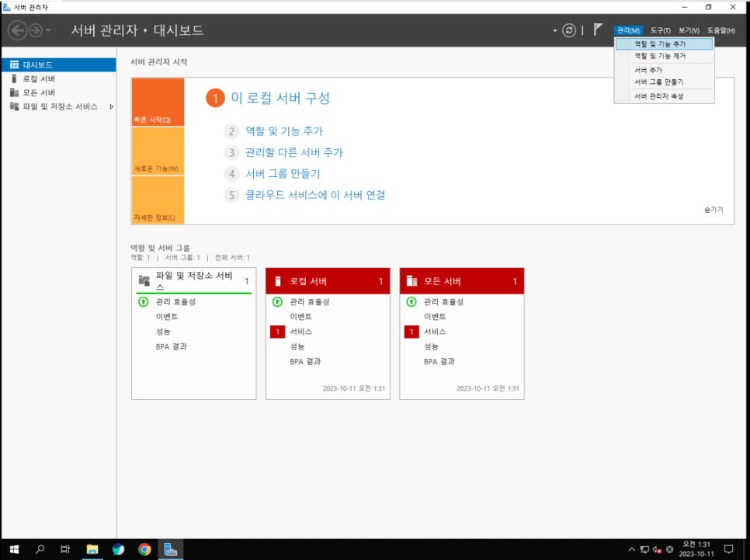Image resolution: width=750 pixels, height=560 pixels.
Task: Click the 클라우드 서비스에 이 서버 연결 link
Action: pos(315,195)
